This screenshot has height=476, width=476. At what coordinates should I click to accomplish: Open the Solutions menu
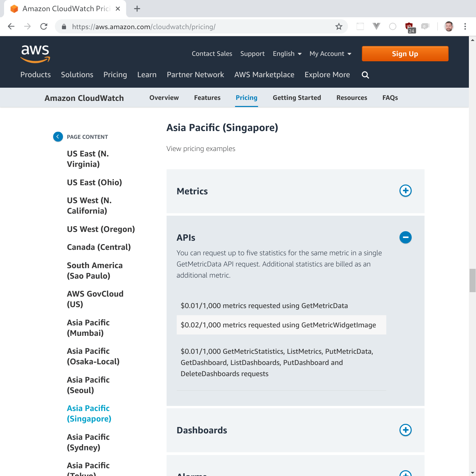point(77,74)
